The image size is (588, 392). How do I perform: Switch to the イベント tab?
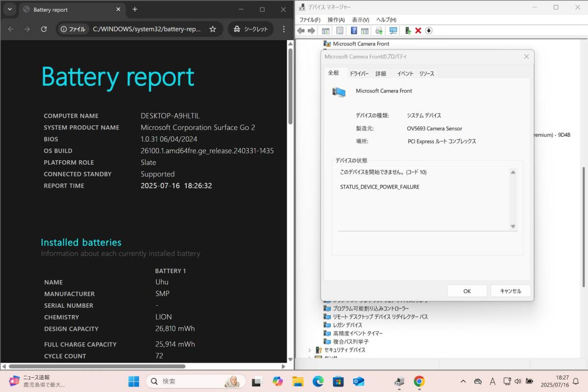(x=405, y=73)
